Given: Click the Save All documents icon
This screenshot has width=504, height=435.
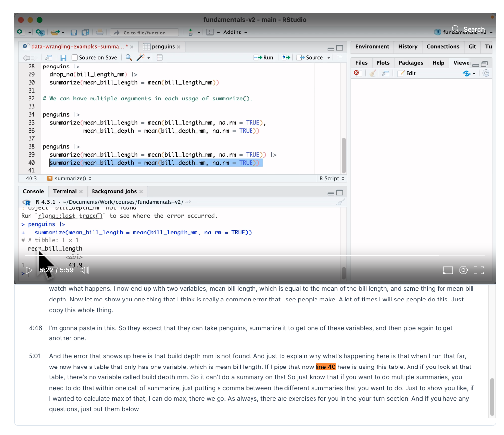Looking at the screenshot, I should point(85,33).
